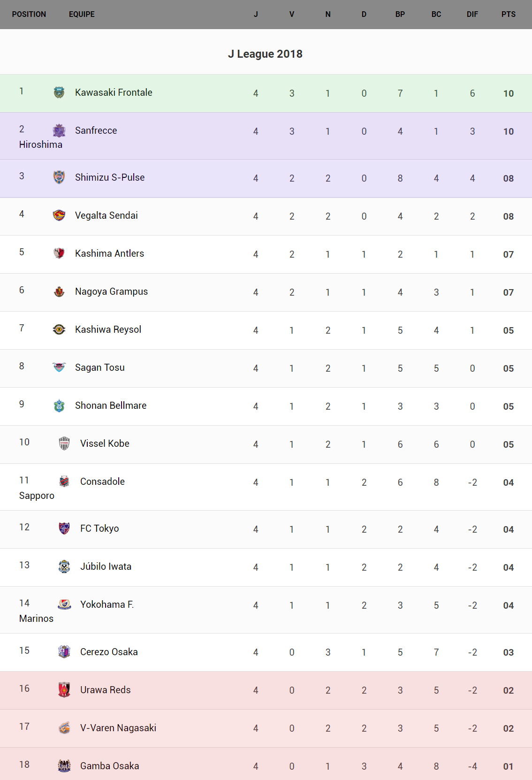This screenshot has width=532, height=780.
Task: Select the V-Varen Nagasaki team name
Action: pyautogui.click(x=118, y=728)
